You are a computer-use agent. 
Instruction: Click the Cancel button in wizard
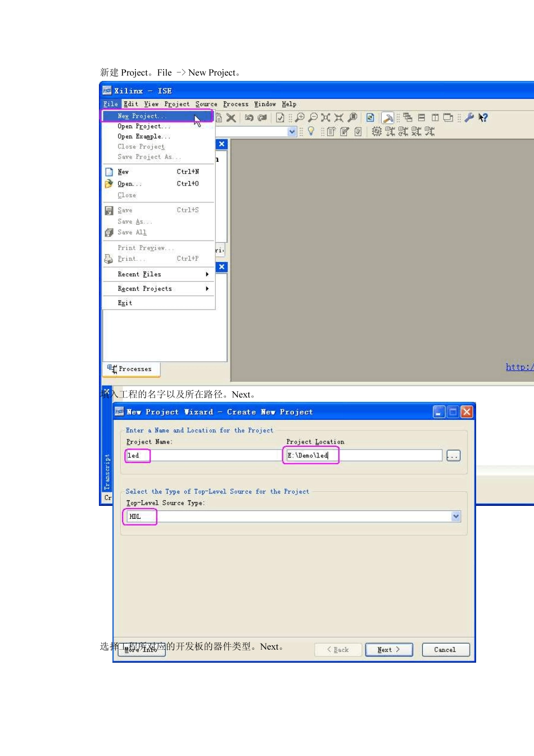(445, 650)
